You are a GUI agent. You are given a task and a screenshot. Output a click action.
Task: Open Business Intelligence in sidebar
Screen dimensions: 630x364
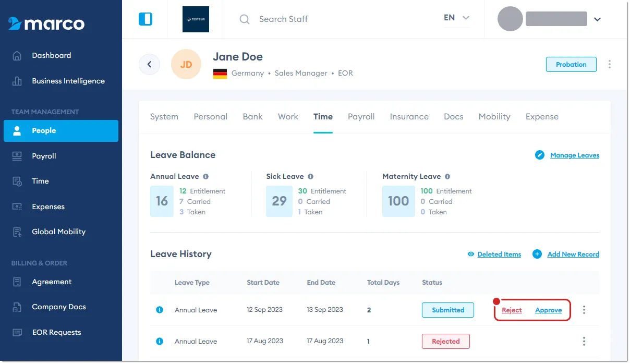[x=60, y=81]
